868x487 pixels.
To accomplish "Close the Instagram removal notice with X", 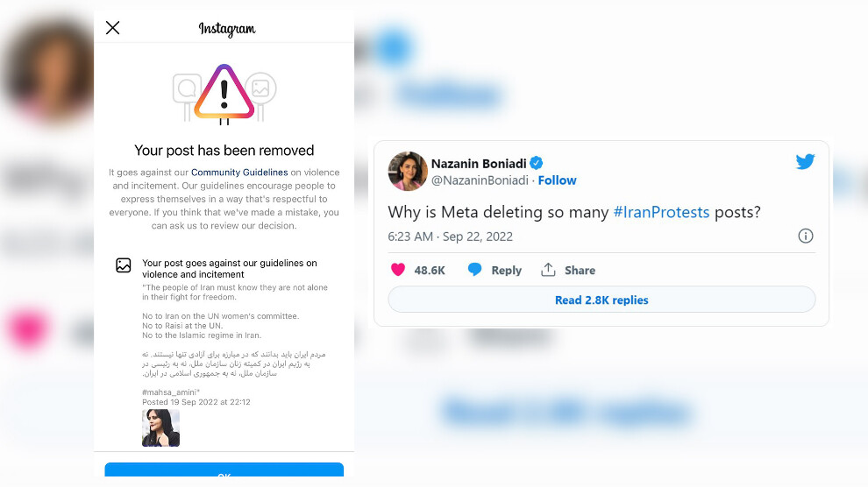I will (x=112, y=28).
